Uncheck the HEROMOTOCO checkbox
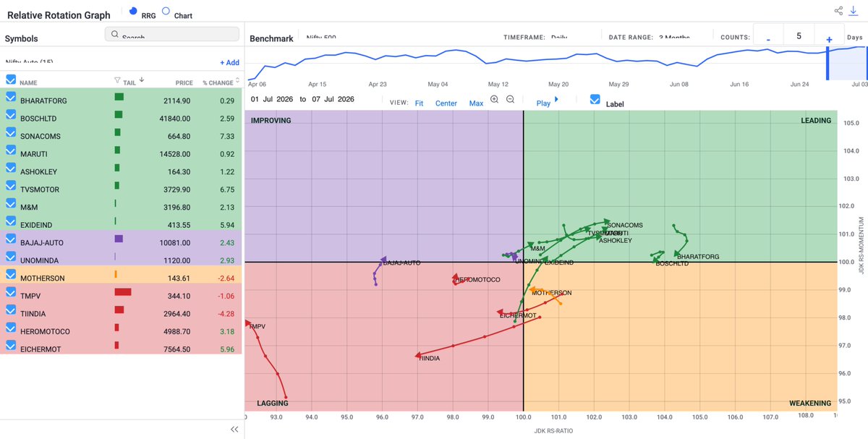 11,327
